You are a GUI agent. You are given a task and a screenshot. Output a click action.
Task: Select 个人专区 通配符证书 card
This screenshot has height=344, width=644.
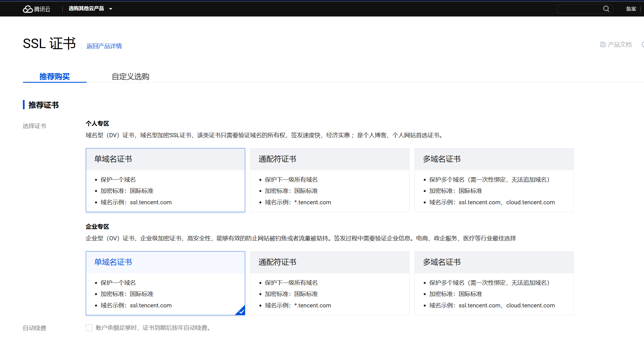pos(330,180)
